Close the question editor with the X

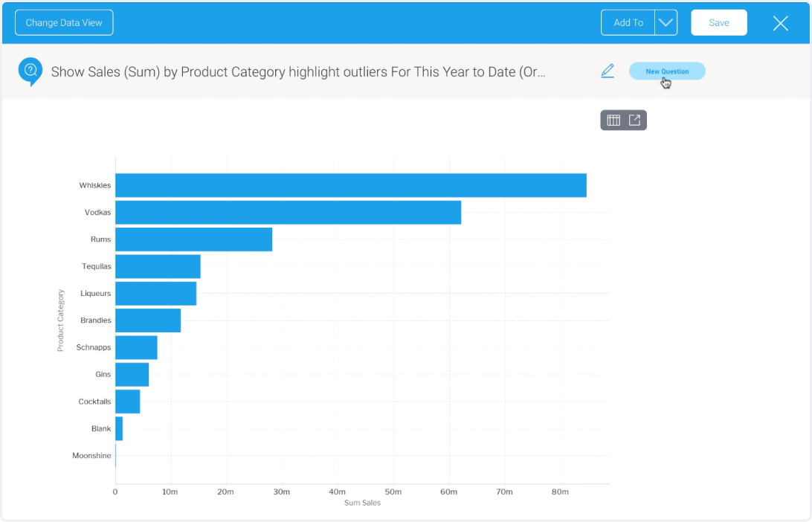(x=780, y=23)
